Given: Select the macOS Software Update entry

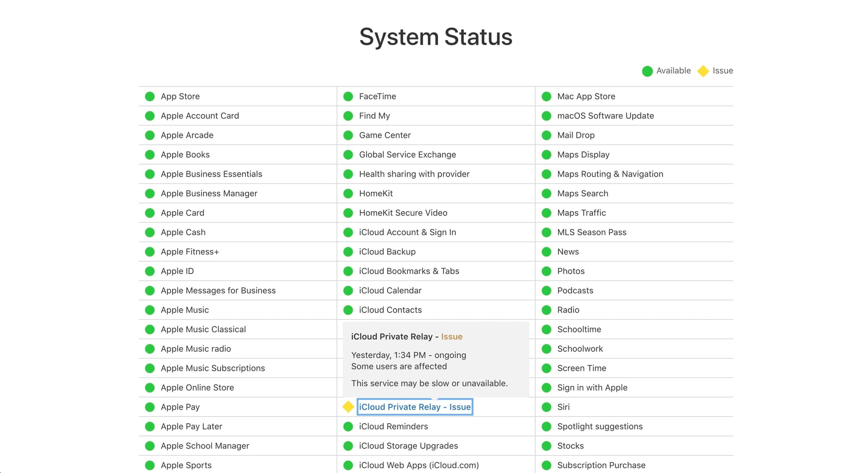Looking at the screenshot, I should coord(606,116).
